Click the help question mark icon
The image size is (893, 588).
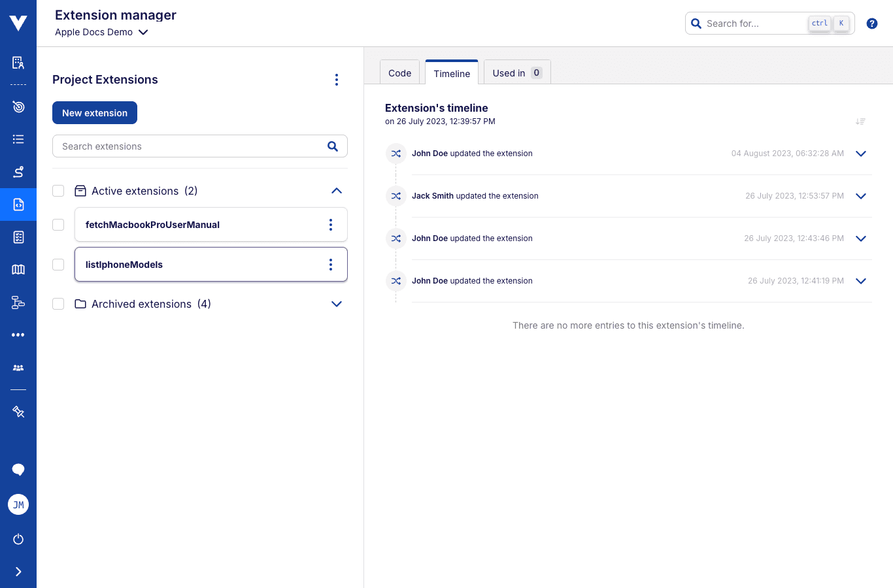(871, 24)
